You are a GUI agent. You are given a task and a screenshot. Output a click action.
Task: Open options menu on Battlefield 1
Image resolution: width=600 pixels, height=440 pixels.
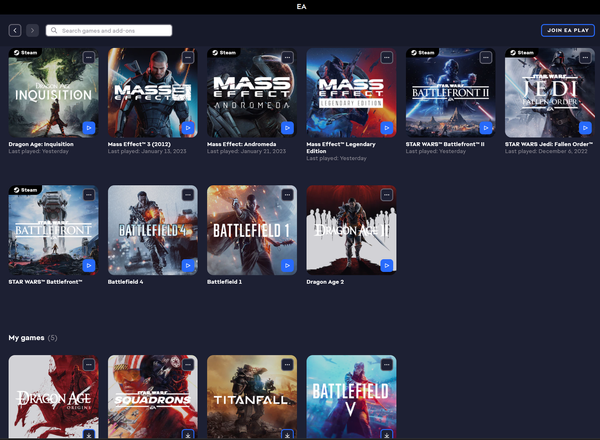(287, 195)
